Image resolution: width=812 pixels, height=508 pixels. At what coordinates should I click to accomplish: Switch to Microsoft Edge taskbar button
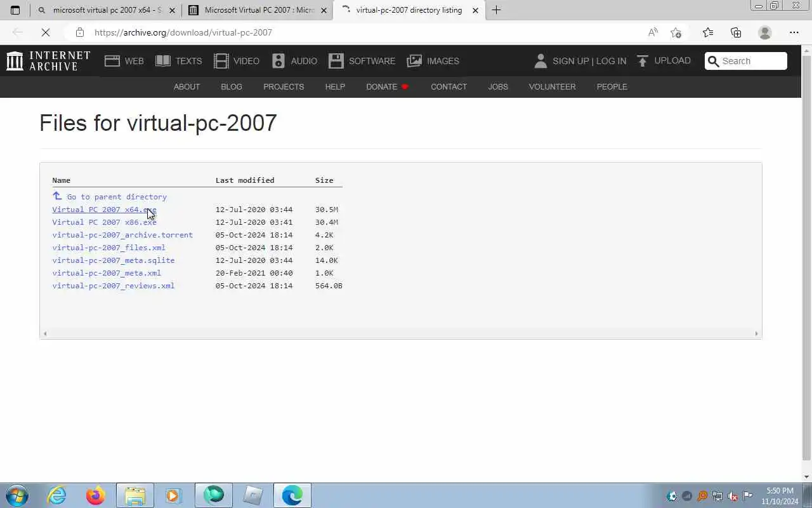(x=292, y=495)
